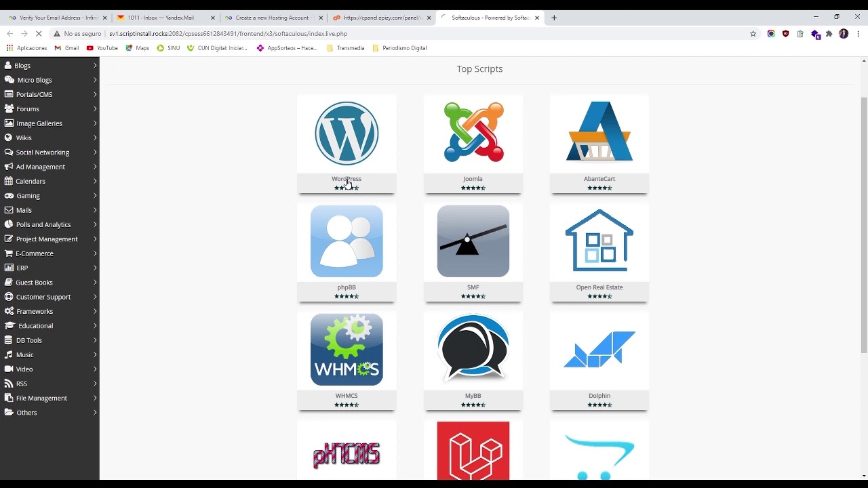The width and height of the screenshot is (868, 488).
Task: Expand the Project Management category arrow
Action: (x=95, y=239)
